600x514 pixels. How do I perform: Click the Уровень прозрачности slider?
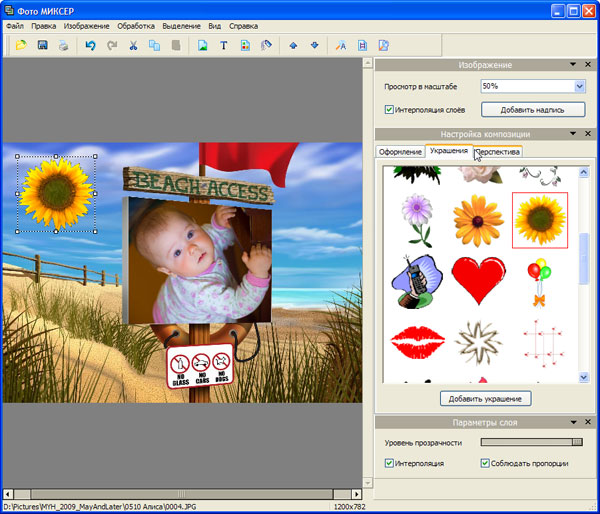click(x=531, y=441)
